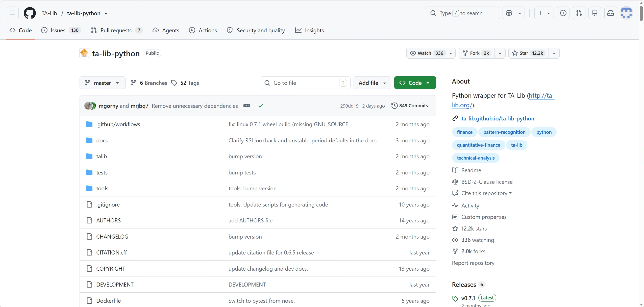Open the Issues inbox icon in header

click(x=563, y=13)
